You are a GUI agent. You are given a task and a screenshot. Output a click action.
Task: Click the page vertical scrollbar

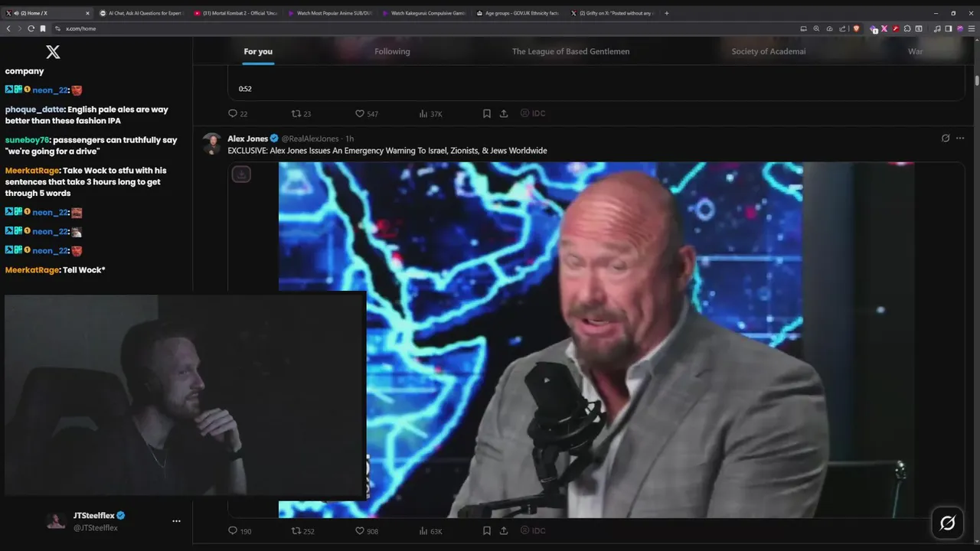977,80
